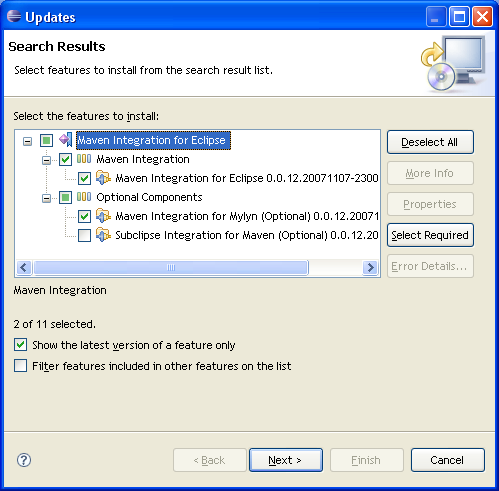The image size is (499, 491).
Task: Click the update site icon beside Maven Integration for Eclipse
Action: pos(66,140)
